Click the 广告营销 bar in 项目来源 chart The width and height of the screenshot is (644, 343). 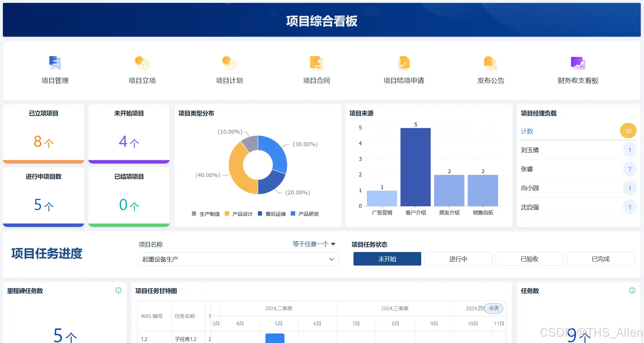(382, 199)
